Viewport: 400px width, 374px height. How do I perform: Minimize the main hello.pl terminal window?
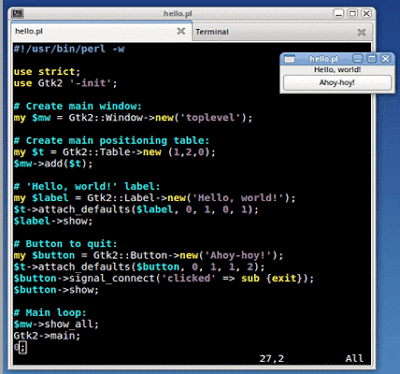pos(339,14)
